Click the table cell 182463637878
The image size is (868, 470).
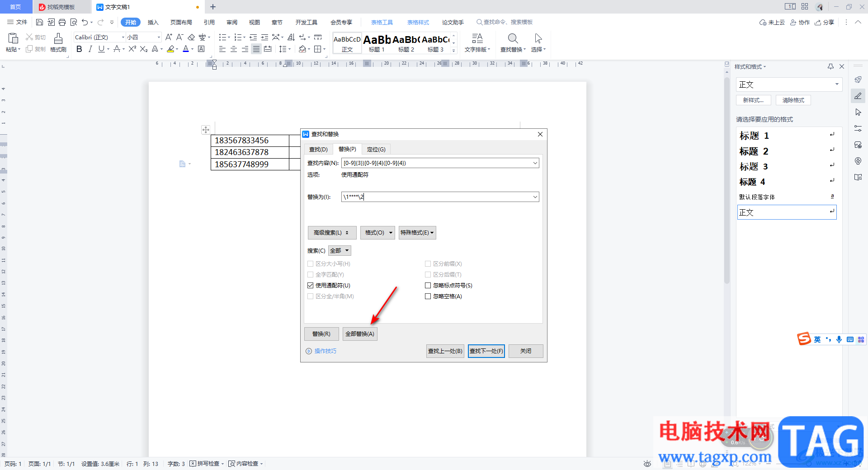(250, 152)
